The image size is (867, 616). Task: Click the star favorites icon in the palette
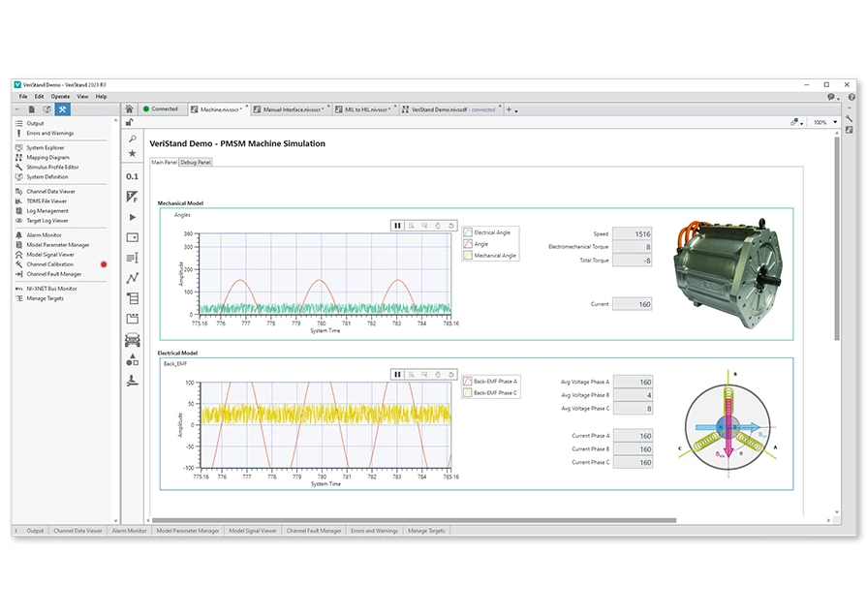(133, 153)
